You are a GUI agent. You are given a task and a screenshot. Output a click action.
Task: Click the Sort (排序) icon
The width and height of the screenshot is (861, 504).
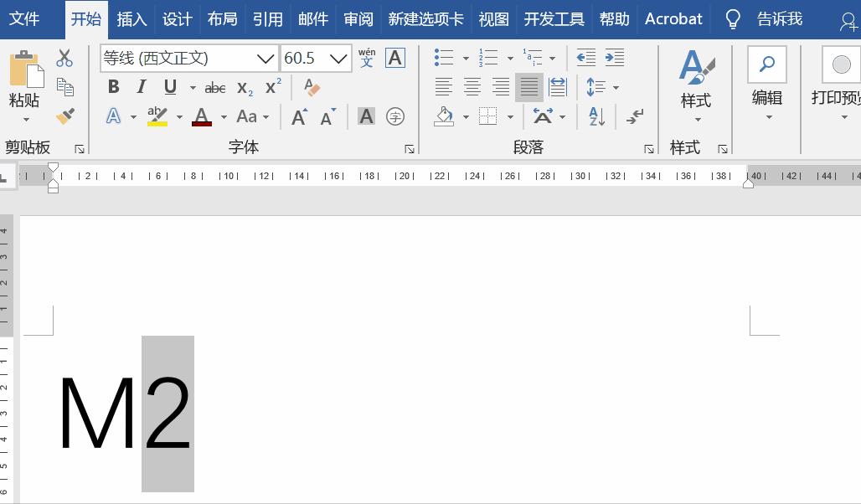(x=595, y=117)
